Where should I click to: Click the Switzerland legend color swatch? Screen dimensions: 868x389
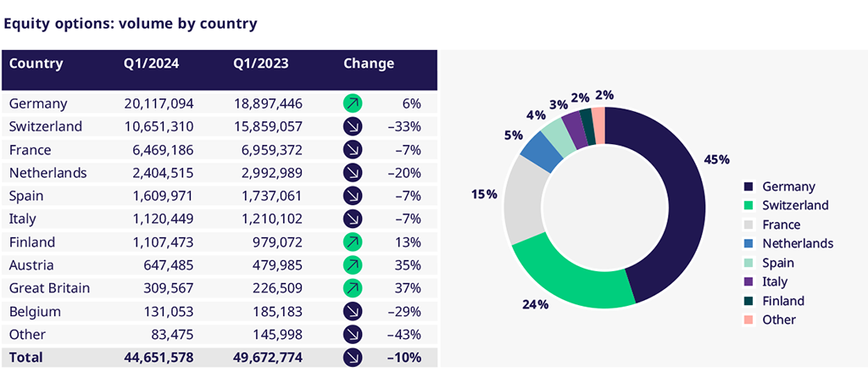pyautogui.click(x=748, y=206)
